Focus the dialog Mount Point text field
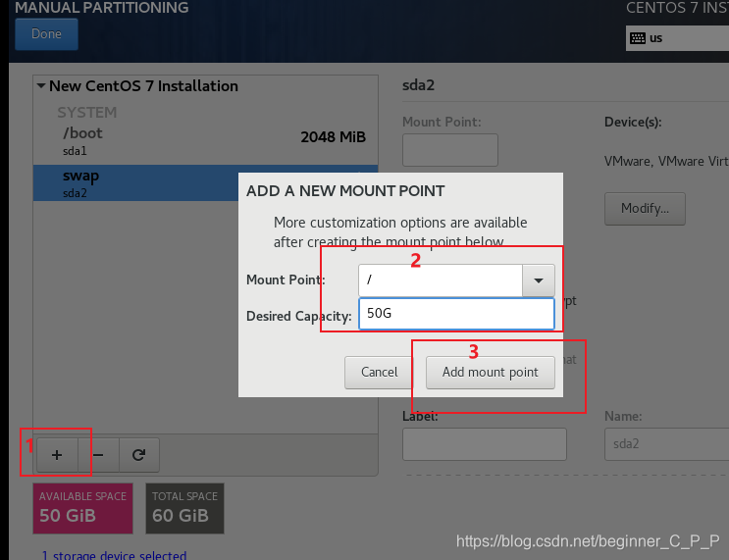Viewport: 729px width, 560px height. click(441, 280)
